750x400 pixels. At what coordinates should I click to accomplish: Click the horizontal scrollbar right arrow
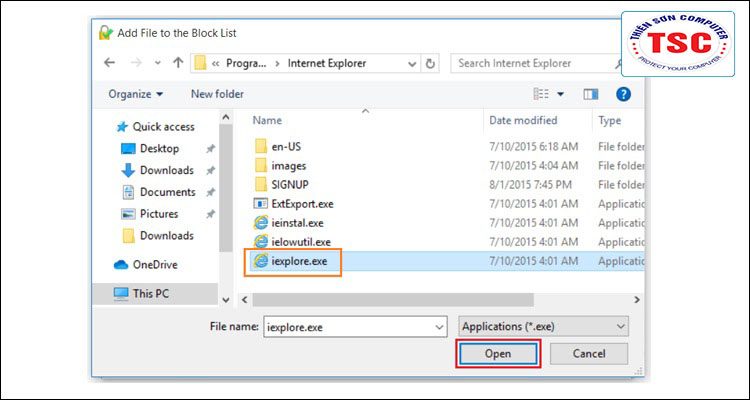[637, 300]
